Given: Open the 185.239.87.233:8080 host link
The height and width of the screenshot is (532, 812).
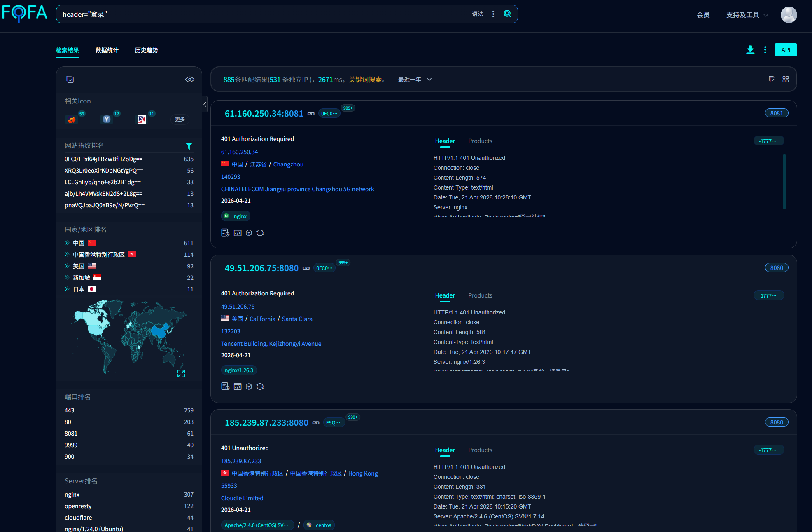Looking at the screenshot, I should (266, 423).
